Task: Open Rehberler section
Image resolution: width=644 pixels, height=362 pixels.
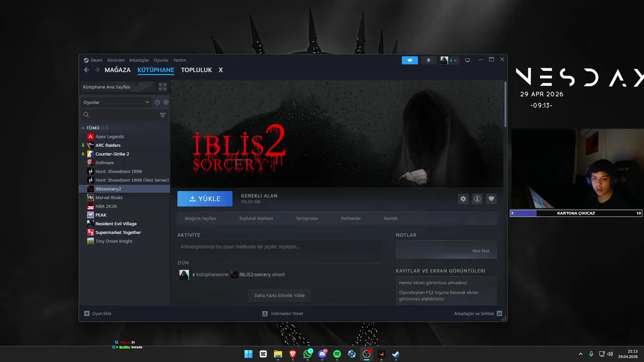Action: tap(351, 218)
